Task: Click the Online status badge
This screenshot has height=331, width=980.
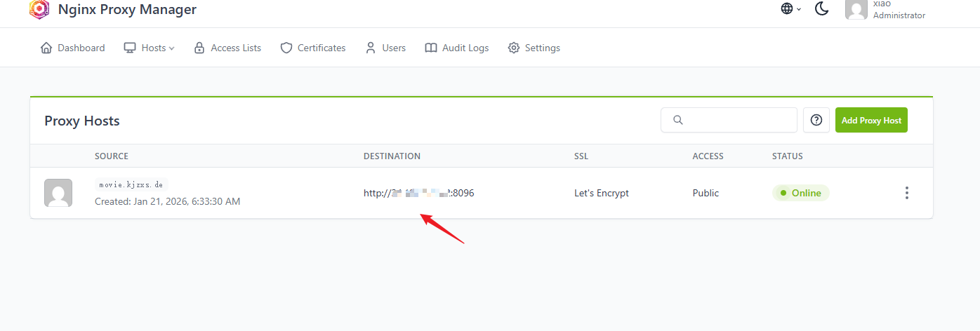Action: [801, 193]
